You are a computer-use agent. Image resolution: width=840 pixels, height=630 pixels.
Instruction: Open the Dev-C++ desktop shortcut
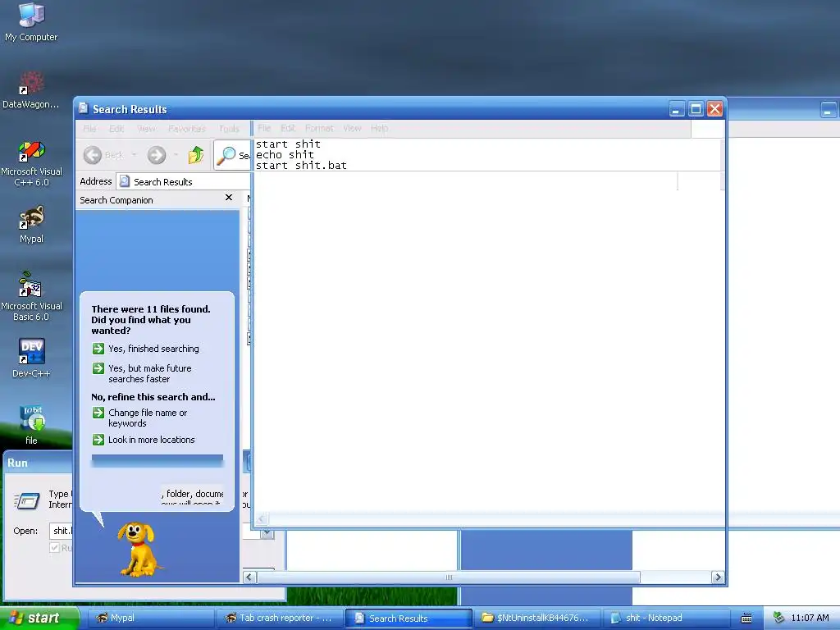[x=31, y=358]
